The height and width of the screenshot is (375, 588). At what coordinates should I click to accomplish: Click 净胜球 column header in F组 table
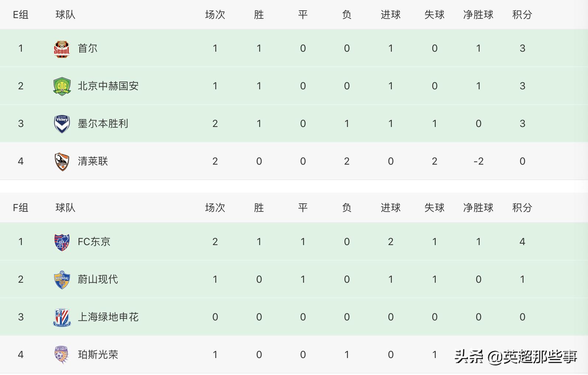(478, 208)
